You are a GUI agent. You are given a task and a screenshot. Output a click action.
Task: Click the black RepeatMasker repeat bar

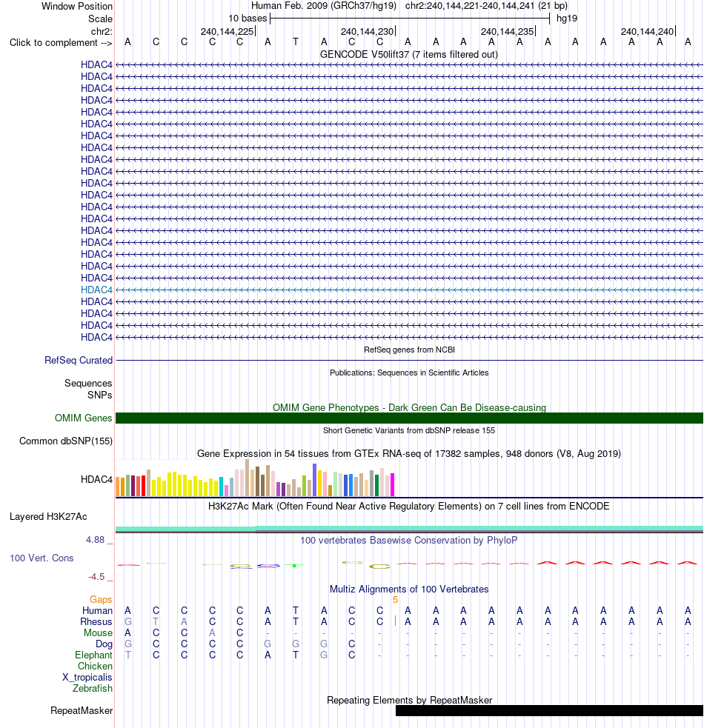(x=549, y=710)
